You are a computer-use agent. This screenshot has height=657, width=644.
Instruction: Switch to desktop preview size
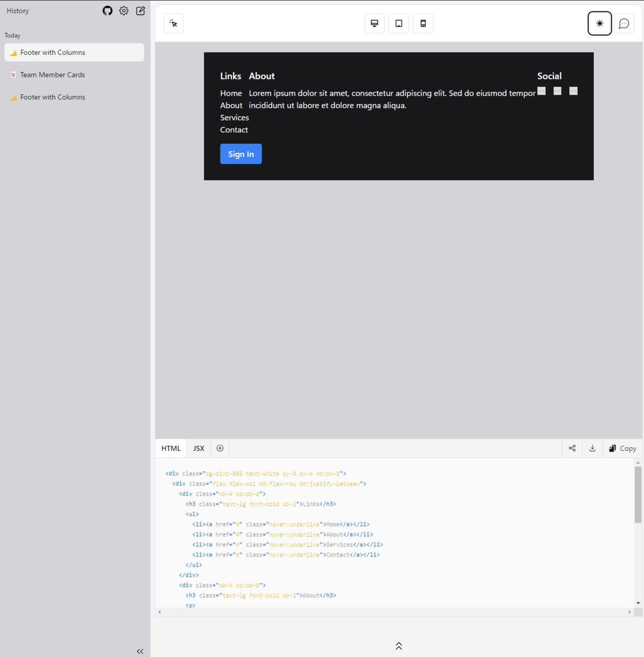[374, 23]
